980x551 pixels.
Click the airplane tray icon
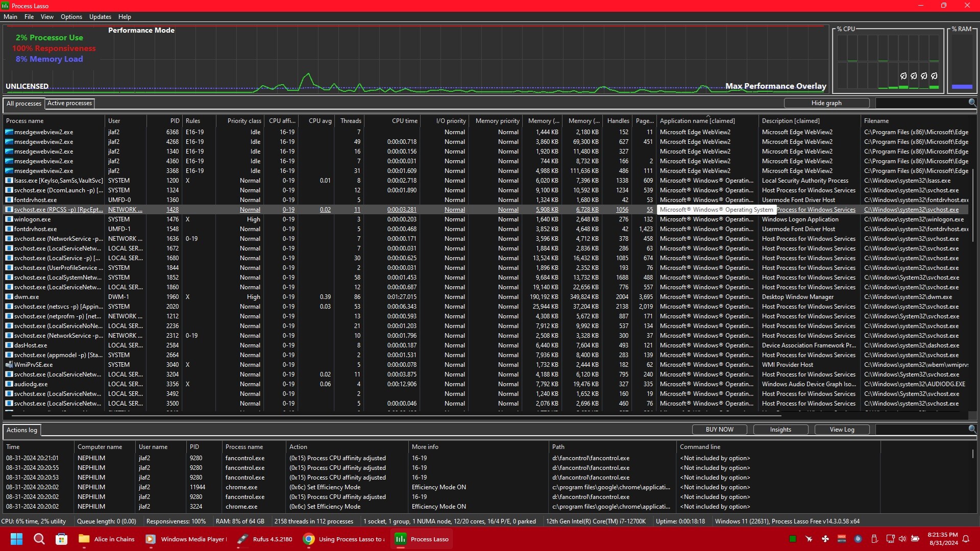809,539
